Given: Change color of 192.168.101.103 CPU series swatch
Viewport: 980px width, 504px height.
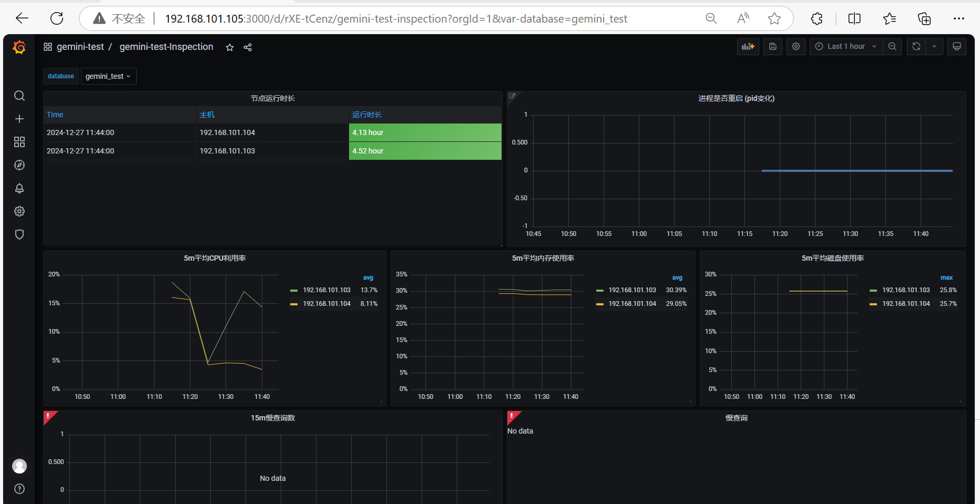Looking at the screenshot, I should pyautogui.click(x=294, y=291).
